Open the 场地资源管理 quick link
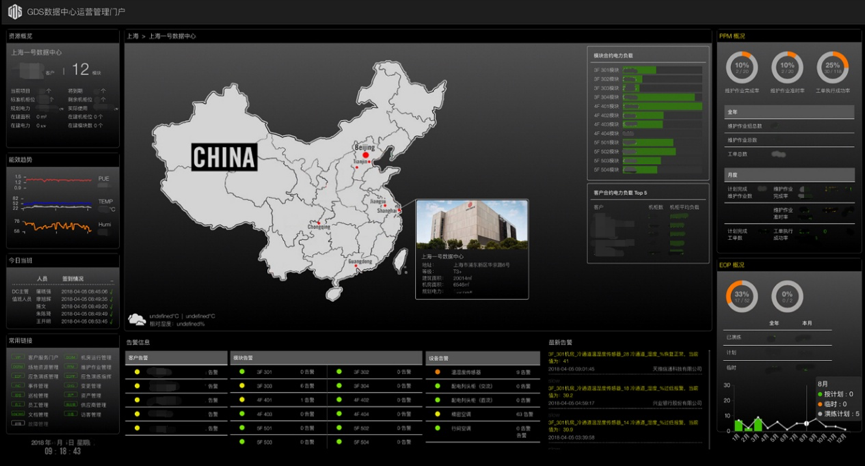 [x=43, y=367]
